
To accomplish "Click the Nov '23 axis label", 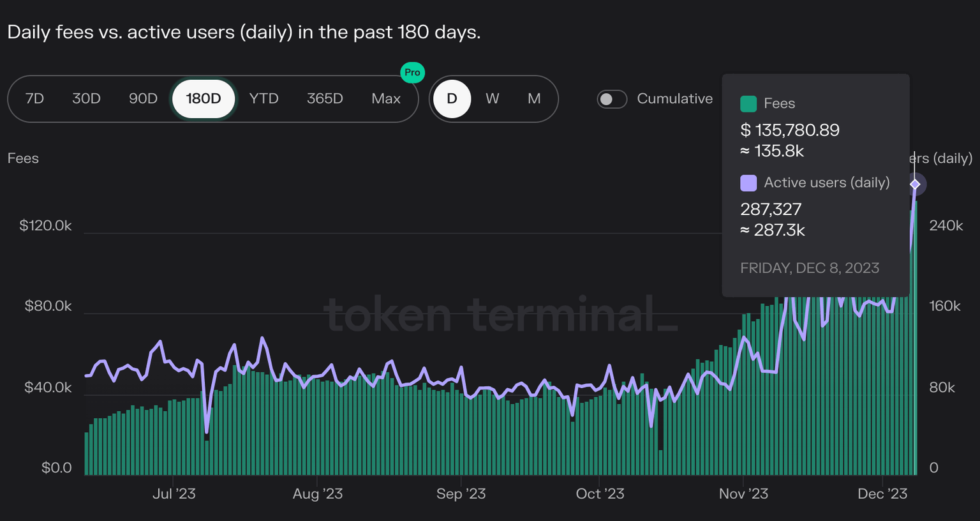I will pos(743,494).
